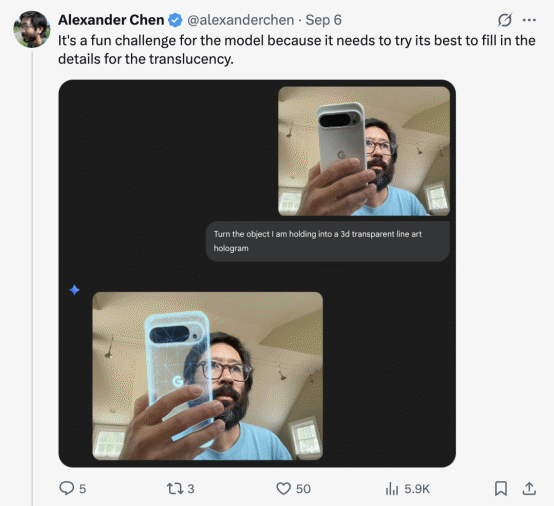Like the post via heart icon
The width and height of the screenshot is (554, 506).
tap(283, 489)
